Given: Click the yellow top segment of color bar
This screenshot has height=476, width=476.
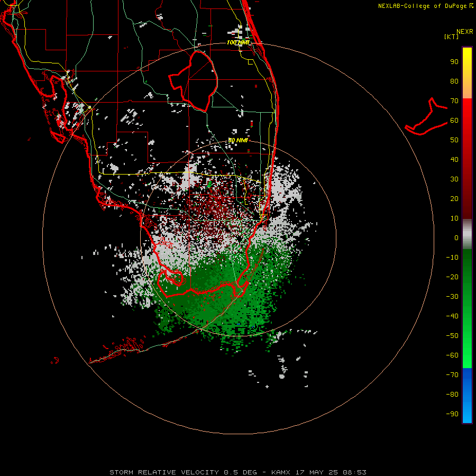Looking at the screenshot, I should [x=467, y=72].
